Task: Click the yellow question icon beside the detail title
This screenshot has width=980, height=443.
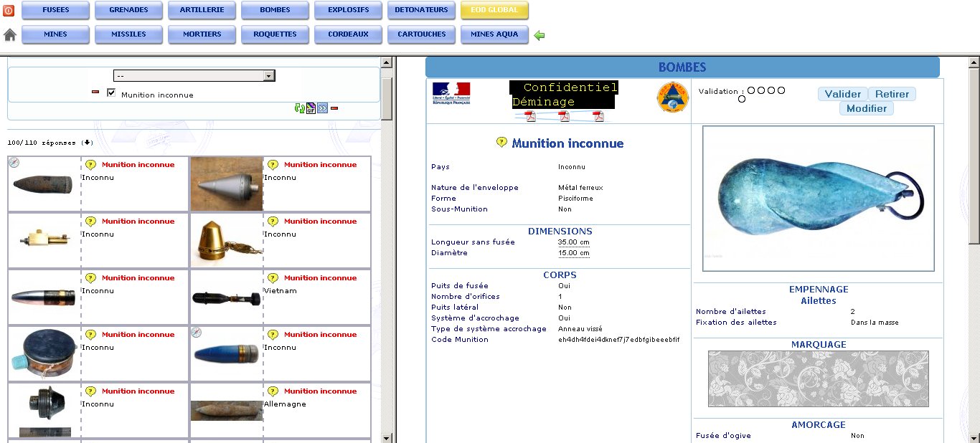Action: pos(502,143)
